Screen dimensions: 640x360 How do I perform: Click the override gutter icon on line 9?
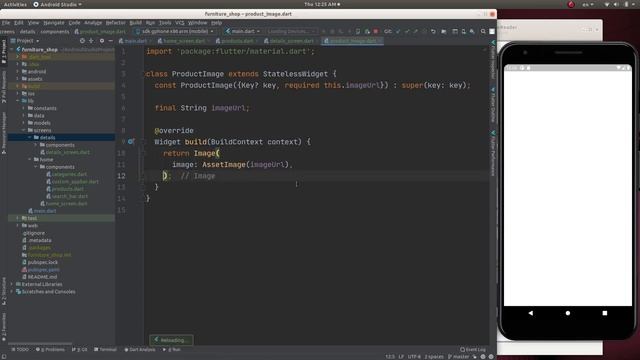131,142
